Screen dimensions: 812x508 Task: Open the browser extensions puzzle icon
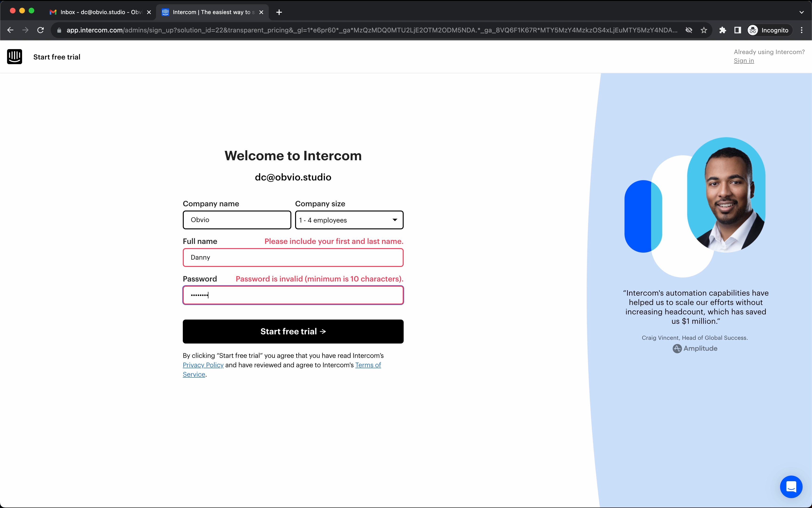pos(722,30)
